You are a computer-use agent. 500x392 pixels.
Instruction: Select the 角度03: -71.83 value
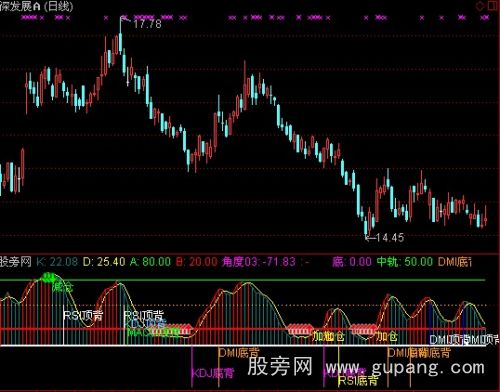(x=259, y=262)
